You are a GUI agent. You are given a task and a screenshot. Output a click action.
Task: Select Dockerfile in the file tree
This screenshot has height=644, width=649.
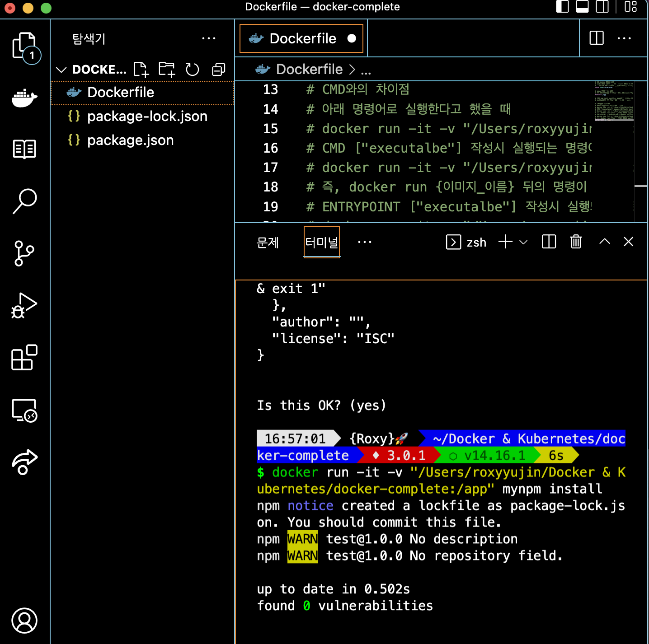tap(142, 93)
